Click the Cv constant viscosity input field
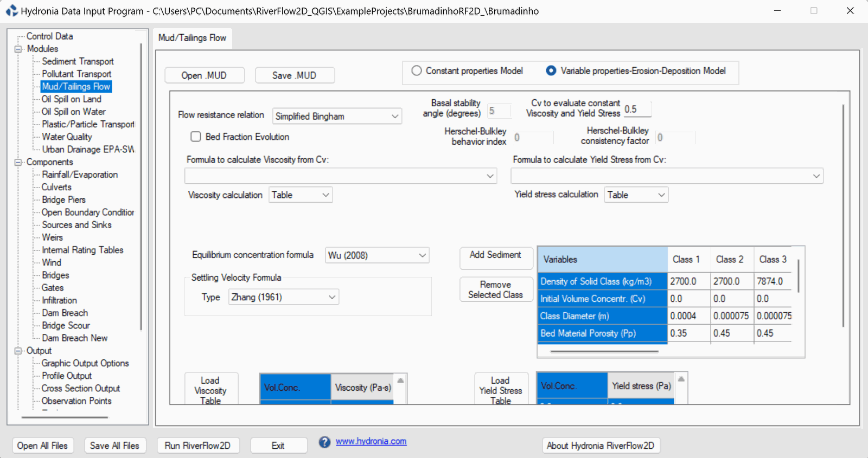This screenshot has width=868, height=458. [x=637, y=109]
